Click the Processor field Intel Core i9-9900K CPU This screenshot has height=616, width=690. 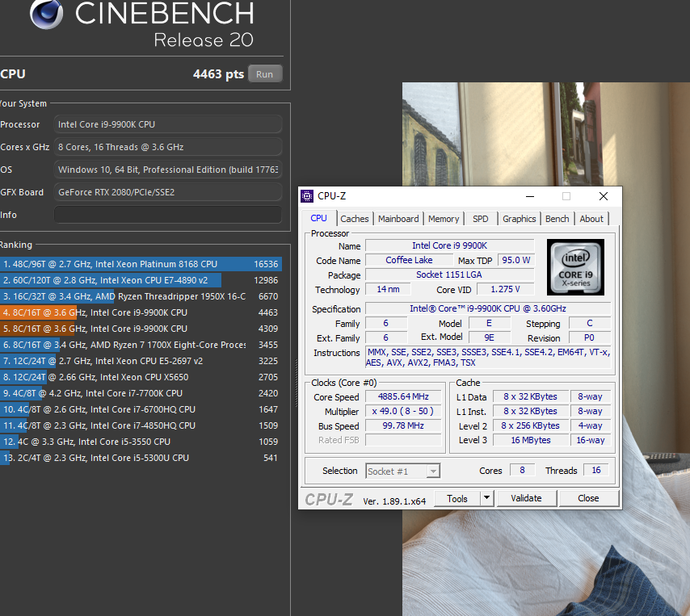(168, 124)
